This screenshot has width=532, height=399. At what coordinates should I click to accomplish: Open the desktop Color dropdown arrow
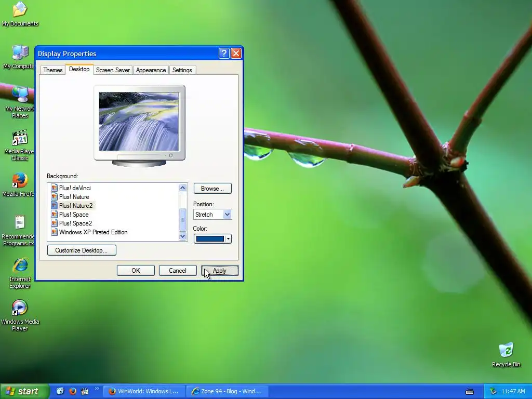(x=229, y=239)
